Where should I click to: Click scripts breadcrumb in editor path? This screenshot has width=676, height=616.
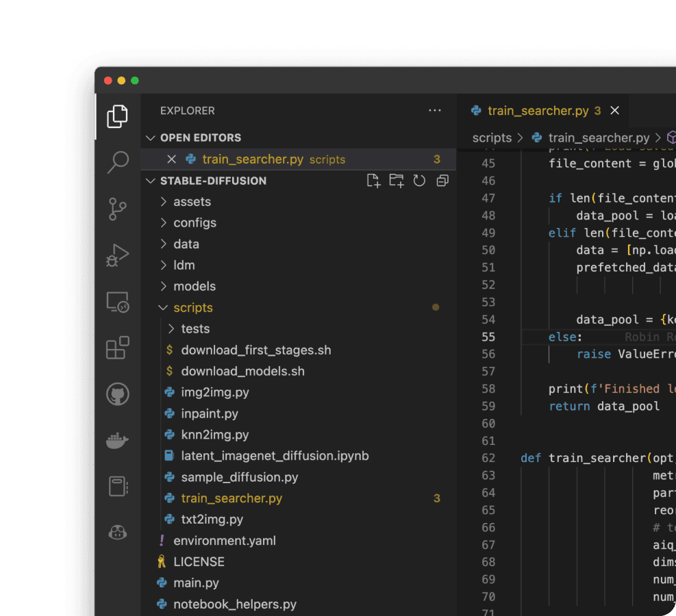tap(492, 138)
